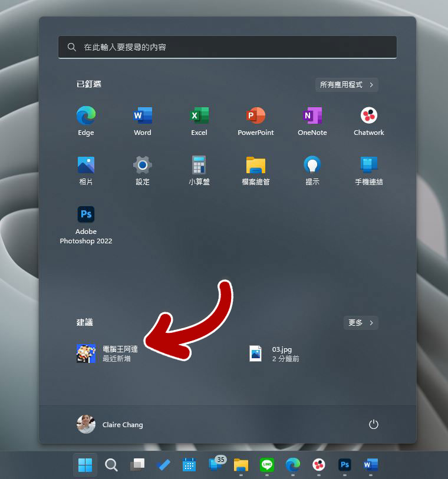Switch to Chatwork on the taskbar

[x=319, y=465]
